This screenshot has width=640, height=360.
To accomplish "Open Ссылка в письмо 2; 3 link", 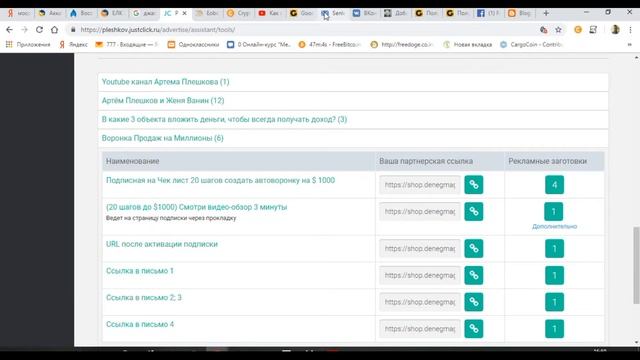I will (x=144, y=298).
